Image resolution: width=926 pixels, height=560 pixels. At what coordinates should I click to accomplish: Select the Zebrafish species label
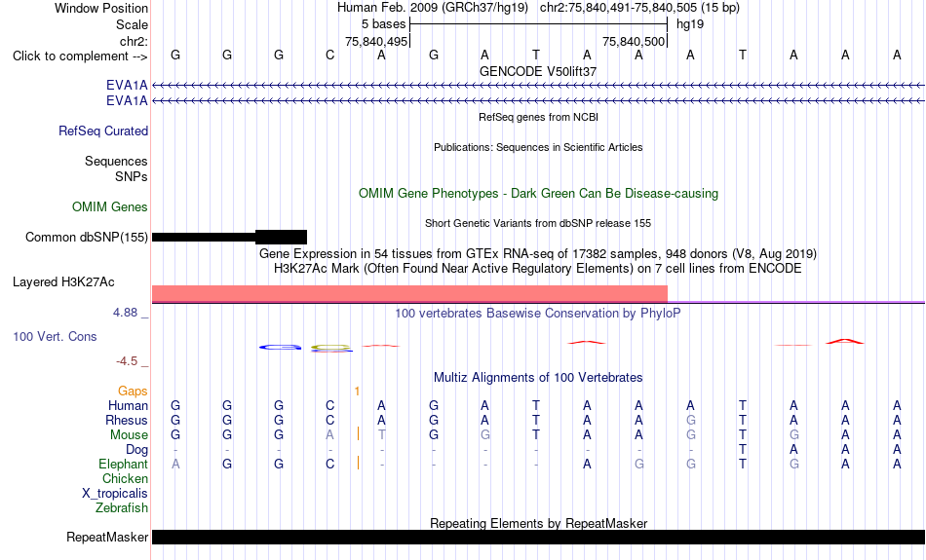(x=122, y=508)
